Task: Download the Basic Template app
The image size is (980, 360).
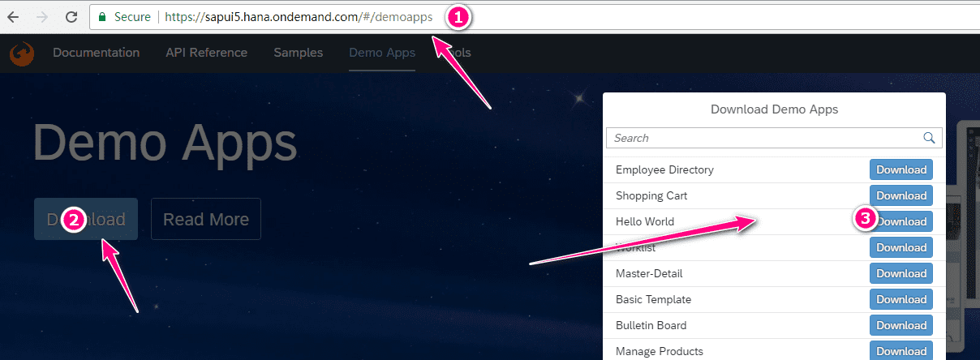Action: point(900,299)
